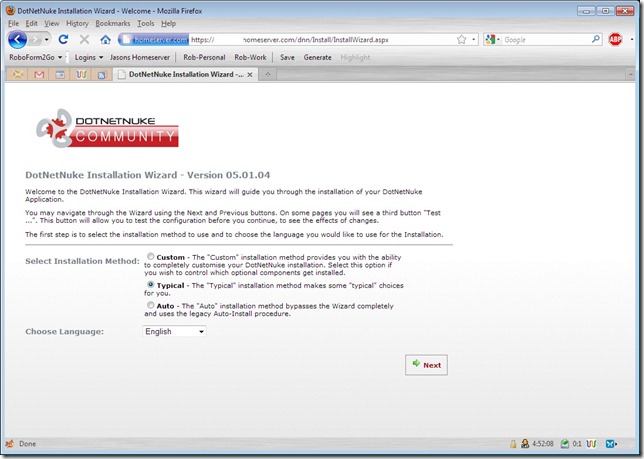Open the pinned envelope mail tab
The image size is (644, 459).
point(18,74)
